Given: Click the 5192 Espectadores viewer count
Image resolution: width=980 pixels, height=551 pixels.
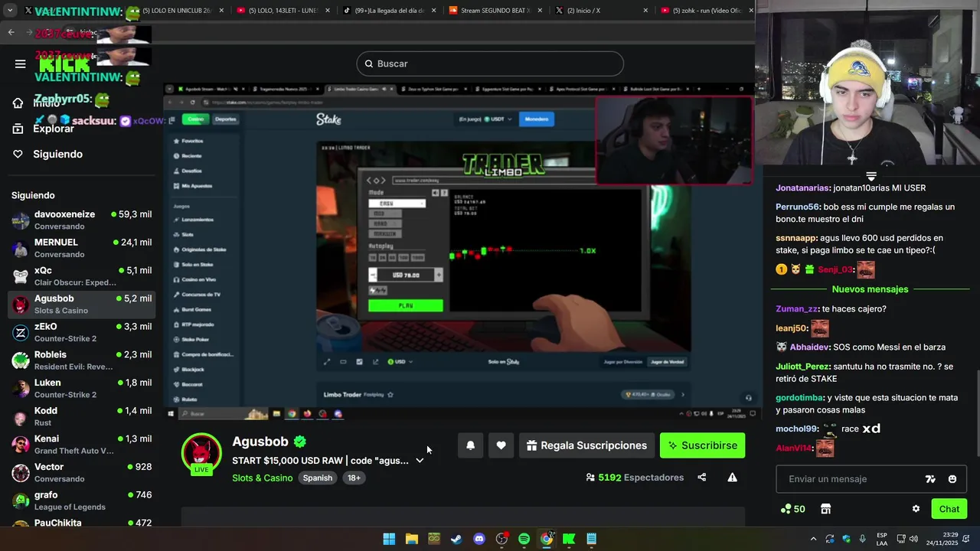Looking at the screenshot, I should point(635,478).
